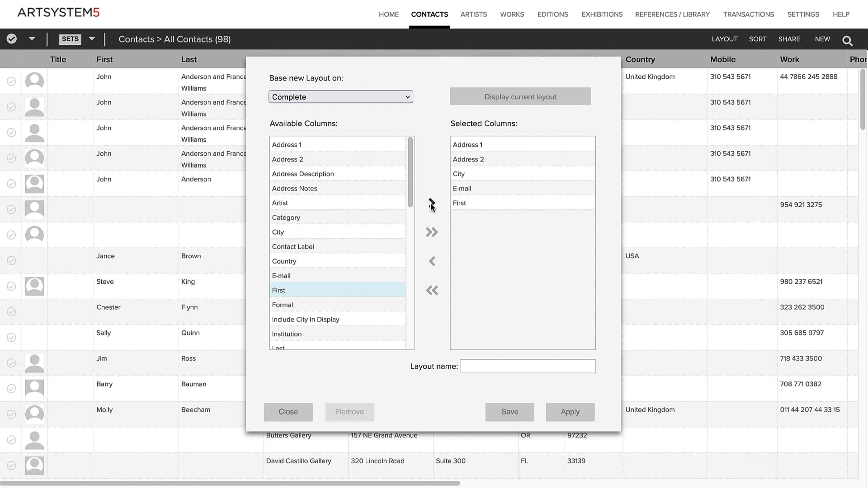Click the single right arrow to add column
This screenshot has width=868, height=488.
[x=432, y=203]
